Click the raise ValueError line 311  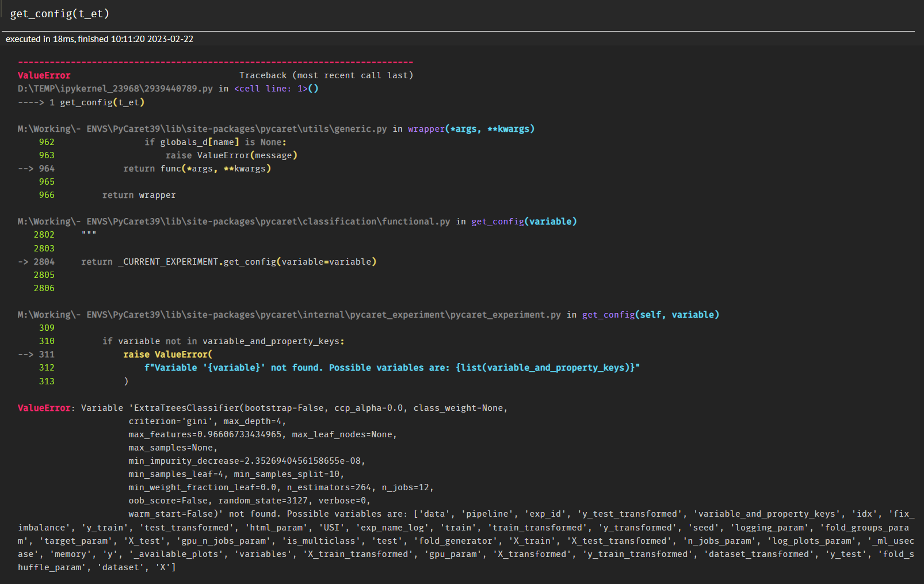point(168,354)
